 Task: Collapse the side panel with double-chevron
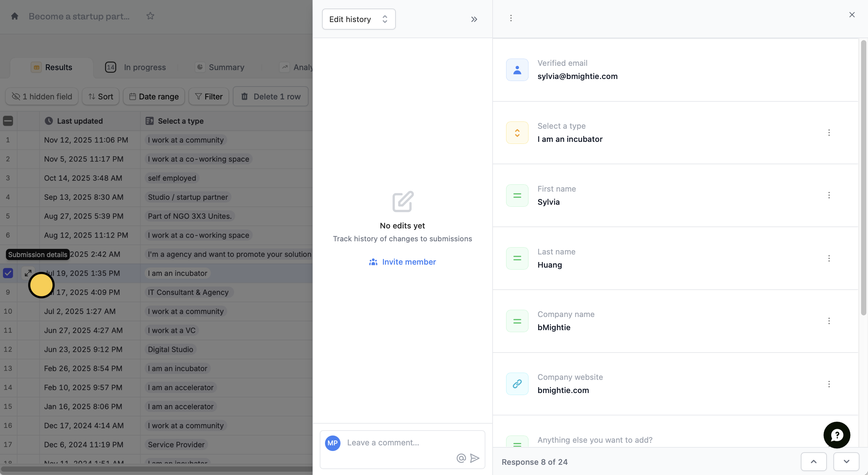coord(474,19)
